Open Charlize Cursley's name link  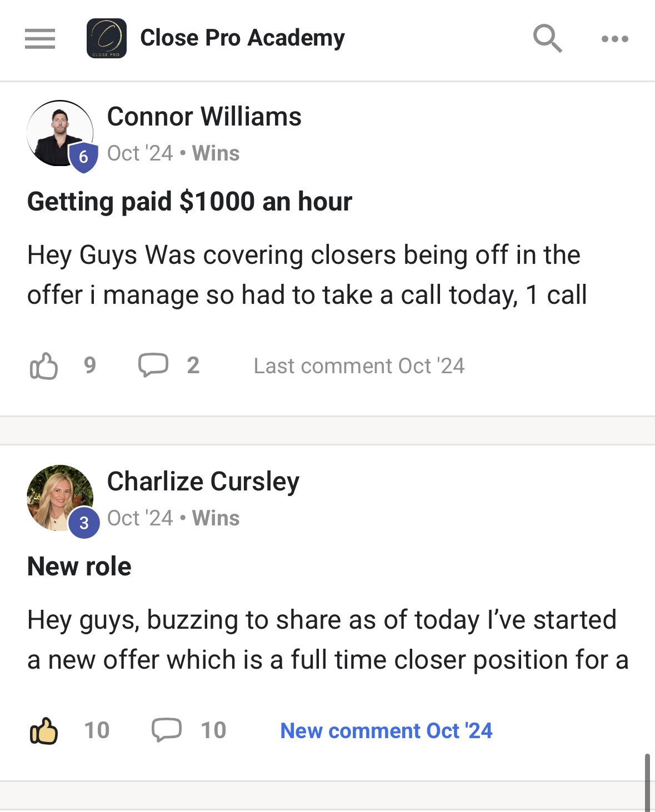pos(203,482)
